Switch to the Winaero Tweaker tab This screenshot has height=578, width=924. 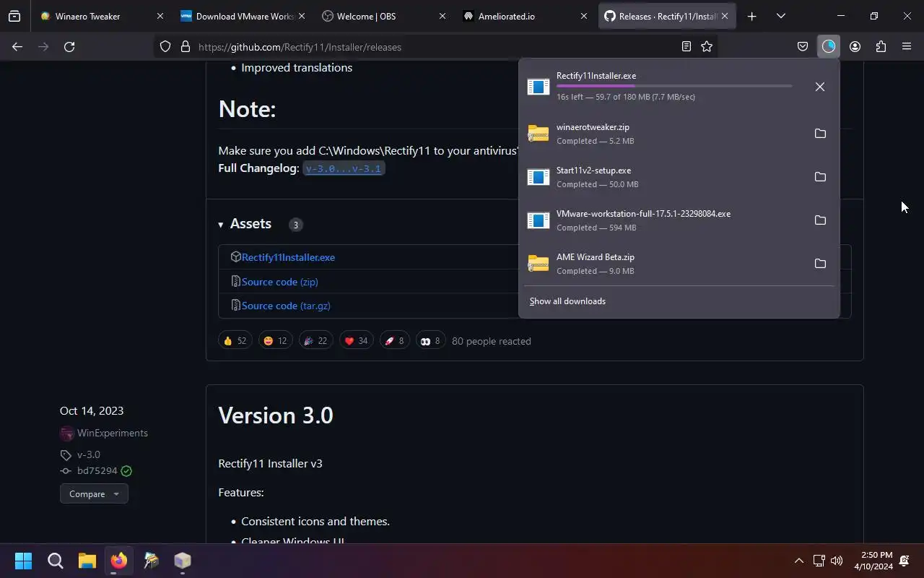(101, 16)
